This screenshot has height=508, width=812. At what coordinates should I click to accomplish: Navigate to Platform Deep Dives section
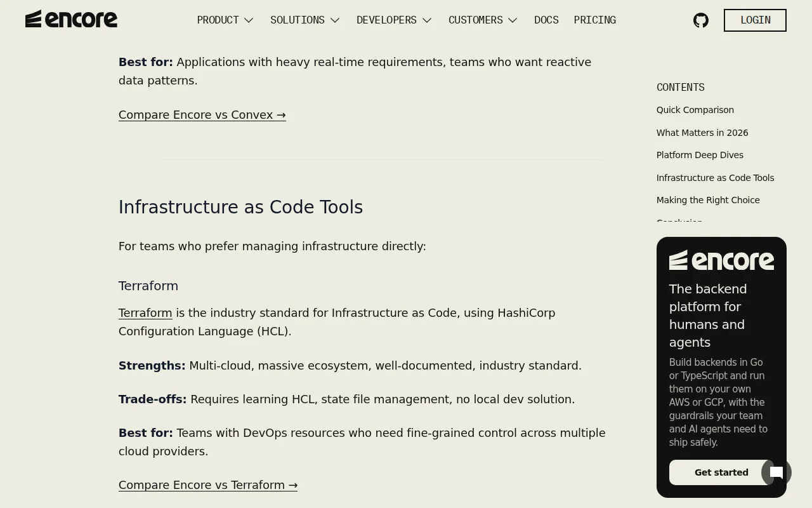(x=700, y=155)
